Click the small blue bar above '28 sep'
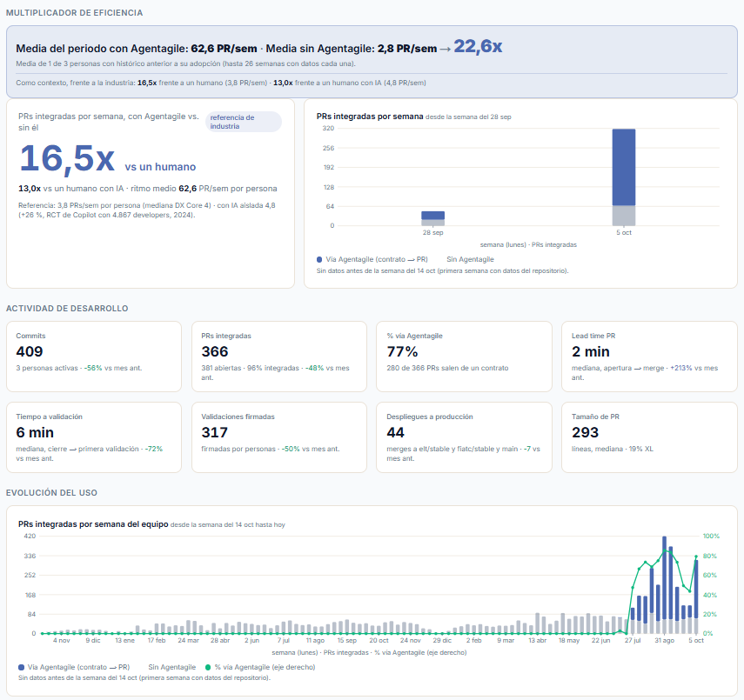 [432, 216]
